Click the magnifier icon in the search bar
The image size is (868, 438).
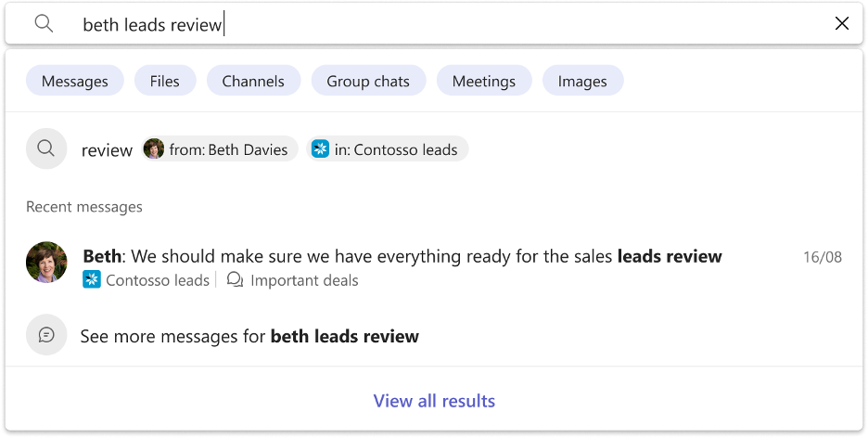[44, 24]
